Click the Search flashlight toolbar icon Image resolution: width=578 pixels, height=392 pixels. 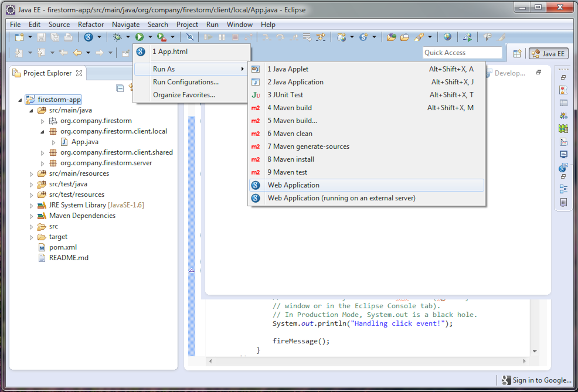[x=419, y=37]
